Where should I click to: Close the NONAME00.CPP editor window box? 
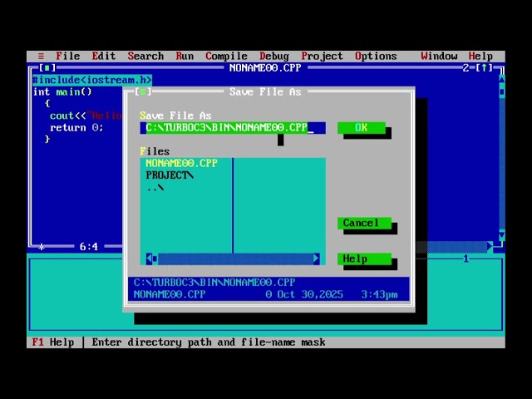(x=47, y=68)
